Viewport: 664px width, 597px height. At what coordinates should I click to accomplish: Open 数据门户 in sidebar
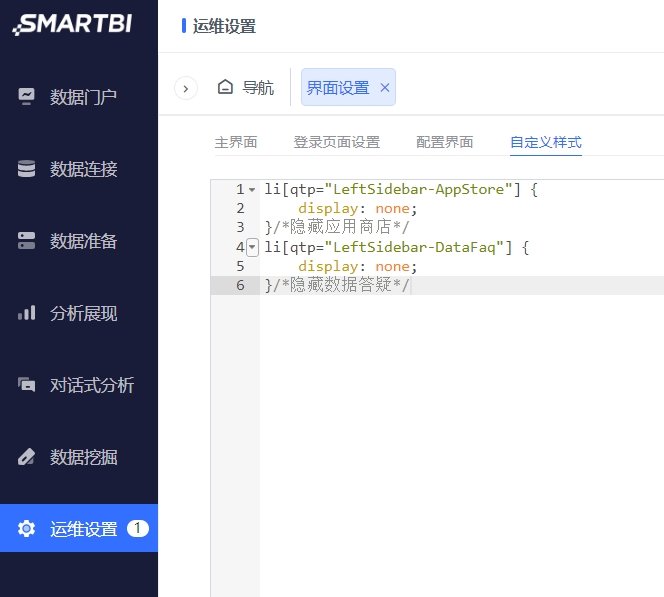[x=79, y=97]
